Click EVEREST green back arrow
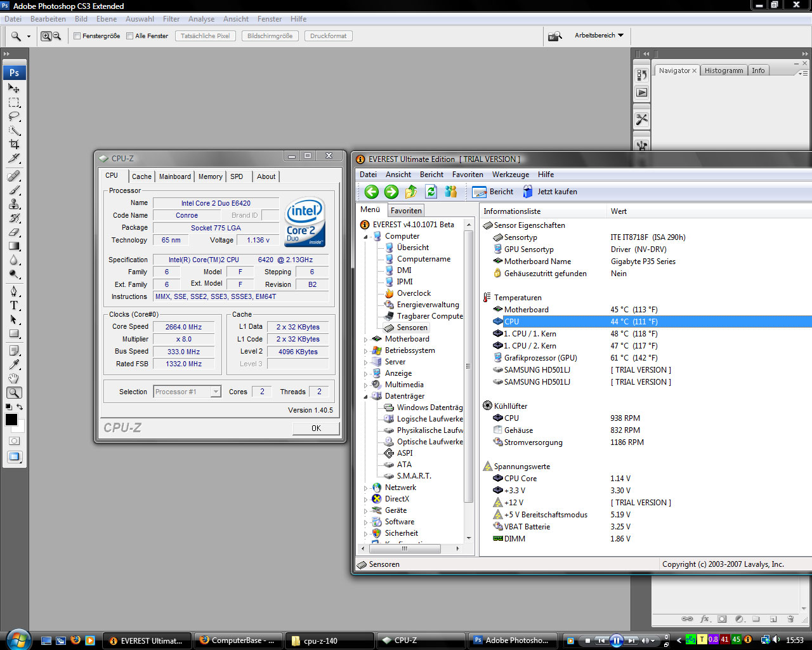812x650 pixels. pos(372,192)
